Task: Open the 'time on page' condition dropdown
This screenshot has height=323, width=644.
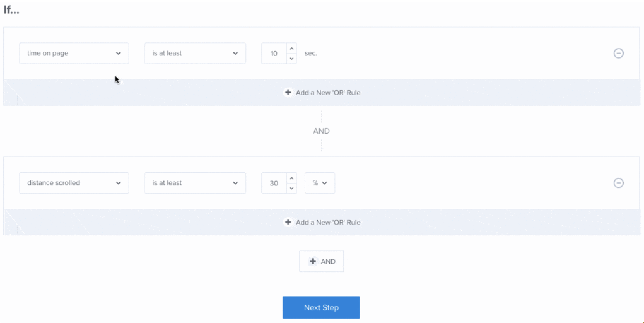Action: point(74,53)
